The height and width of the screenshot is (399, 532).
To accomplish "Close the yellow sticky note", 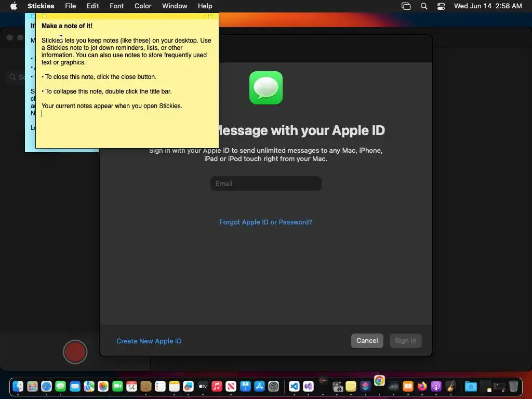I will (x=44, y=16).
